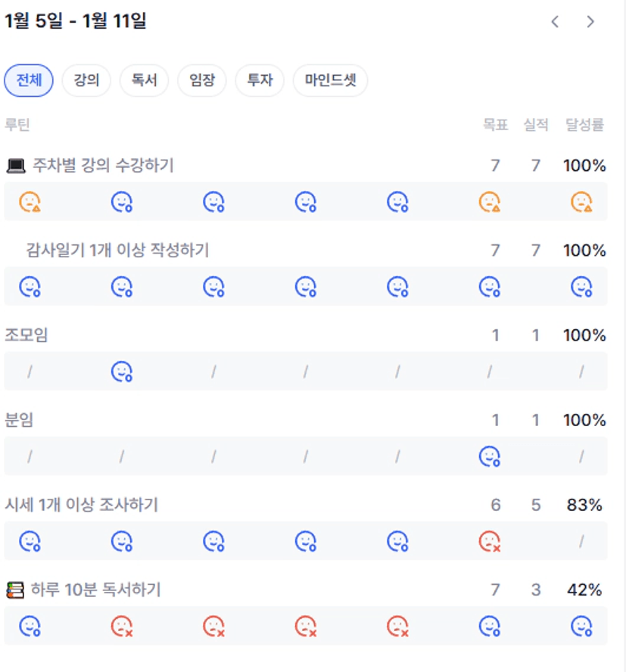This screenshot has width=626, height=672.
Task: Click the blue smiley in 조모임 row
Action: pyautogui.click(x=122, y=372)
